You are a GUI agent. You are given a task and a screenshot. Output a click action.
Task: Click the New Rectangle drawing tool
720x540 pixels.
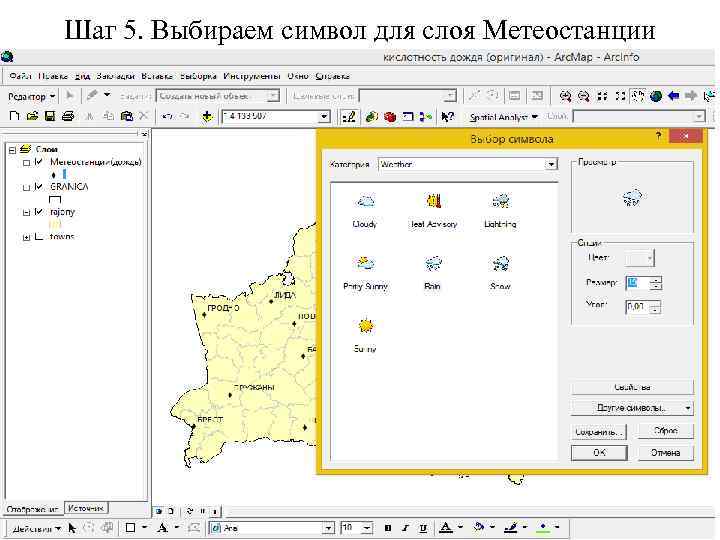pyautogui.click(x=130, y=528)
